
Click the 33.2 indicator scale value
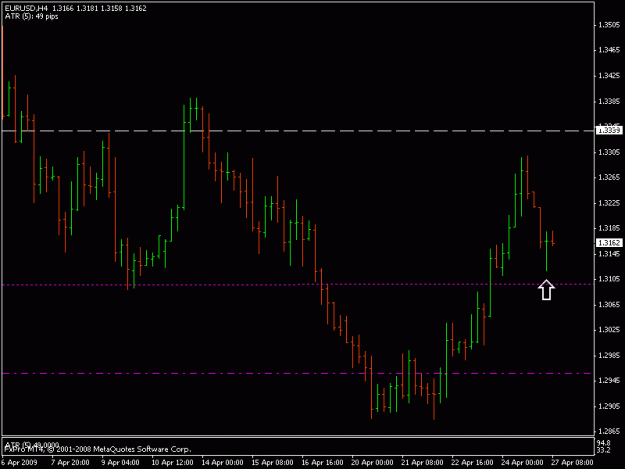tap(603, 450)
